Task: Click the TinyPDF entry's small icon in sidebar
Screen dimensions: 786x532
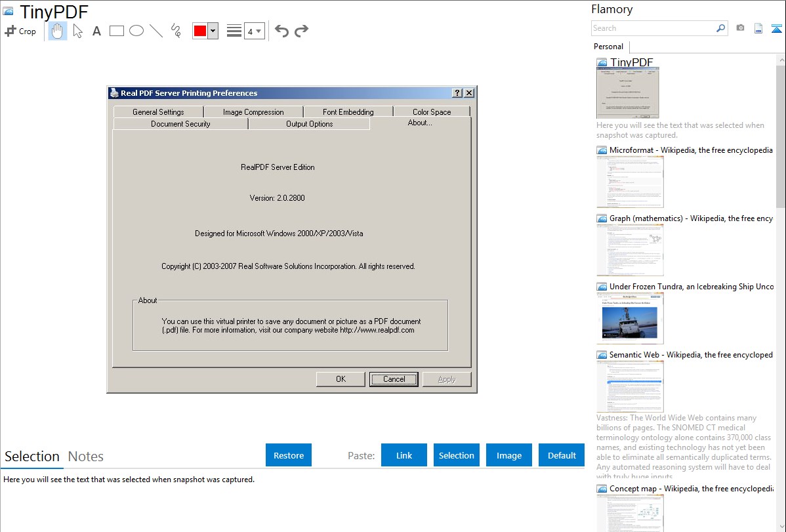Action: 602,63
